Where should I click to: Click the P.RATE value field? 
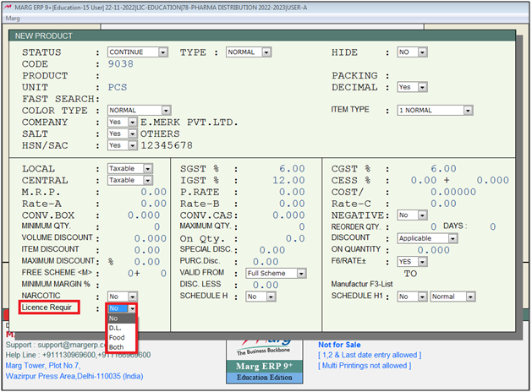pos(292,192)
